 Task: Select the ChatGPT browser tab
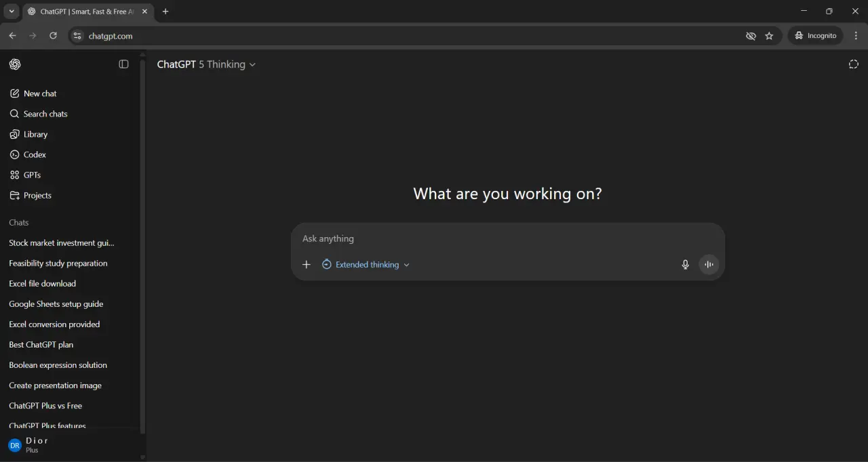[x=87, y=12]
